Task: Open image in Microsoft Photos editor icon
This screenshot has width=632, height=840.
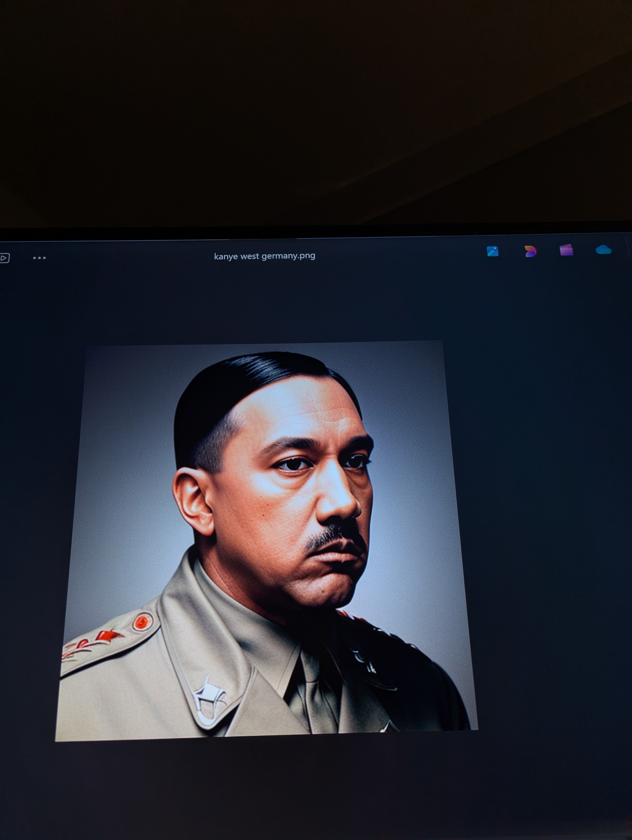Action: [x=492, y=251]
